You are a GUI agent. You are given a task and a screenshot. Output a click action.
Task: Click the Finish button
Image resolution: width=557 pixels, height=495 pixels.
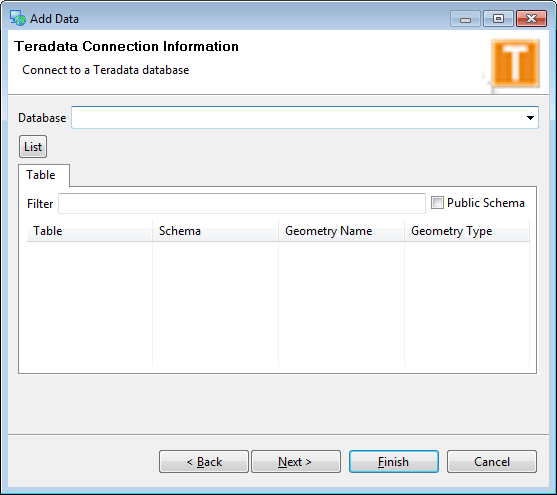(394, 462)
